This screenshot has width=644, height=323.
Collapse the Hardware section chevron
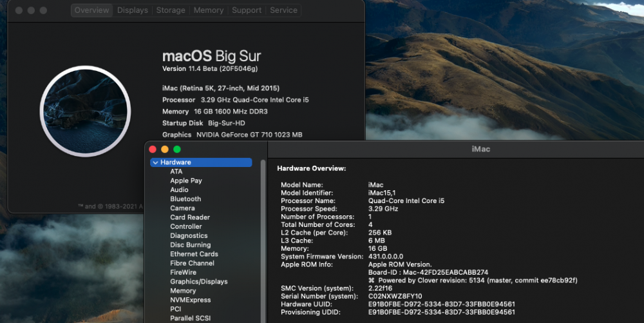tap(155, 162)
